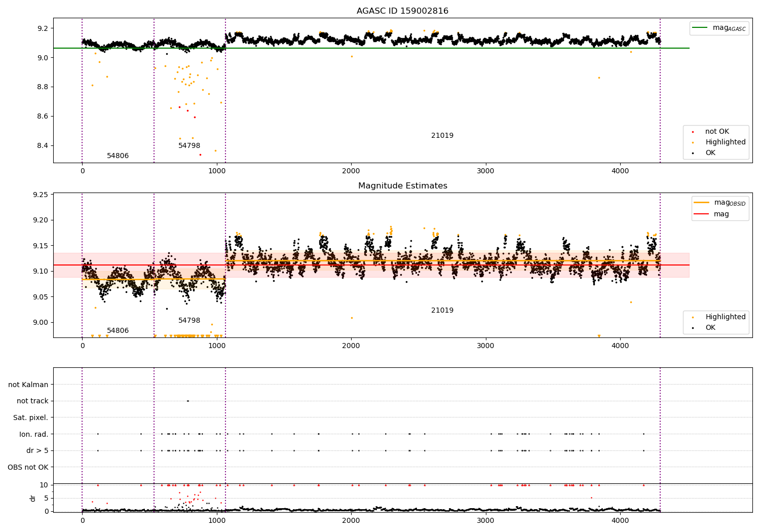Click the 8.4 y-axis tick on top plot
Viewport: 760px width, 532px height.
click(x=43, y=146)
